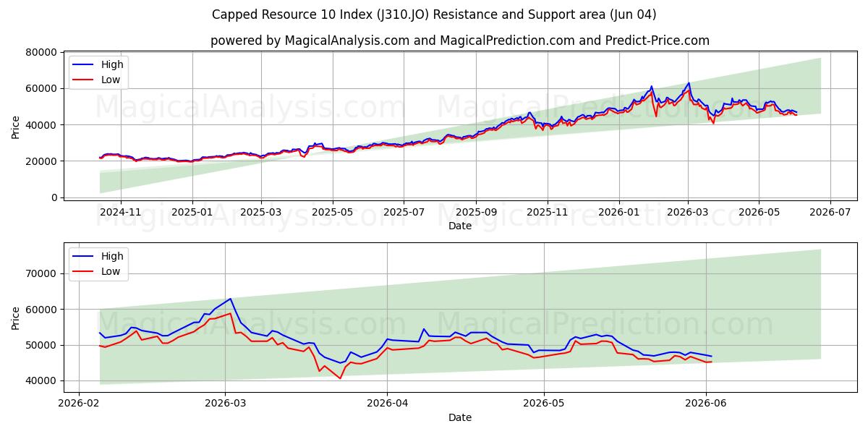Click 'High' in the top chart legend

click(112, 64)
